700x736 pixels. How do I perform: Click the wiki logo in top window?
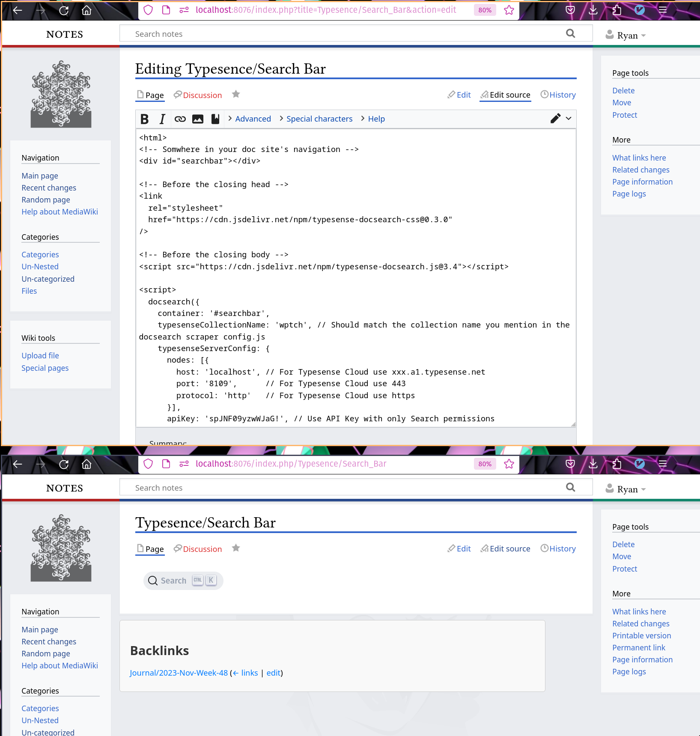tap(61, 94)
